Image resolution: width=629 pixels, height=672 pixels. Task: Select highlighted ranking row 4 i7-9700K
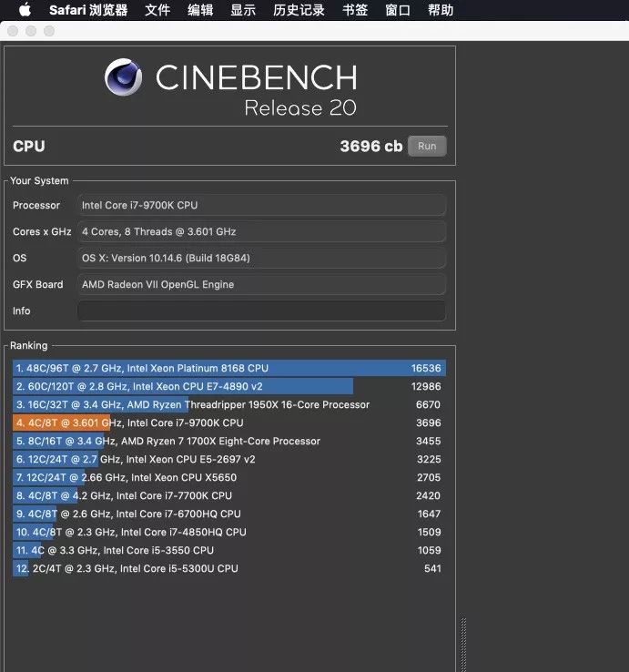tap(229, 423)
